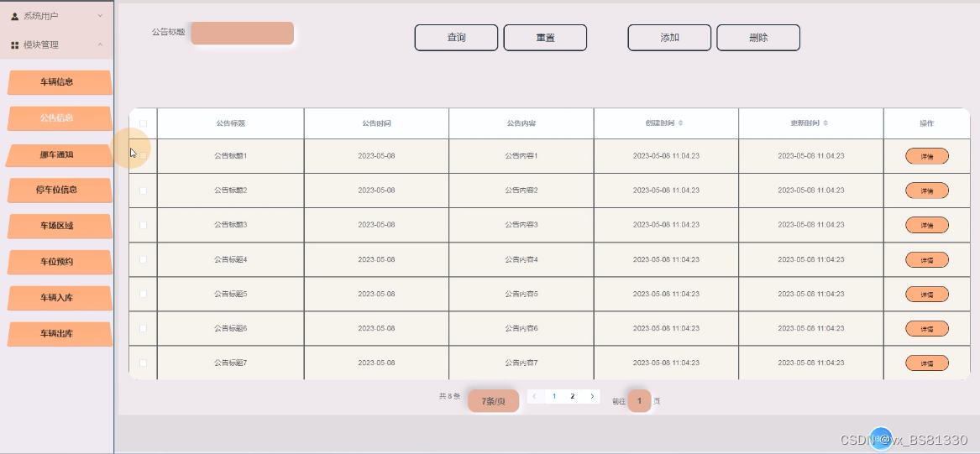Check the row for 公告标题5
The width and height of the screenshot is (980, 454).
click(143, 294)
